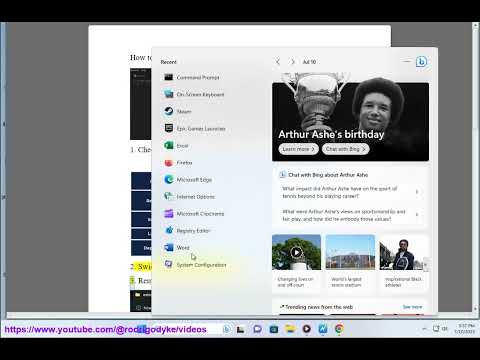480x360 pixels.
Task: Click the 'Chat with Bing about Arthur Ashe' heading
Action: [328, 175]
